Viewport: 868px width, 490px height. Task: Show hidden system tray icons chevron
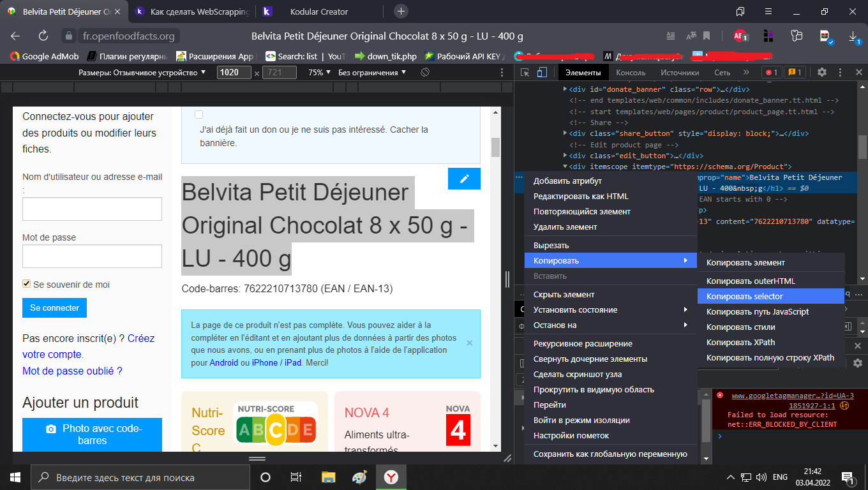click(731, 477)
